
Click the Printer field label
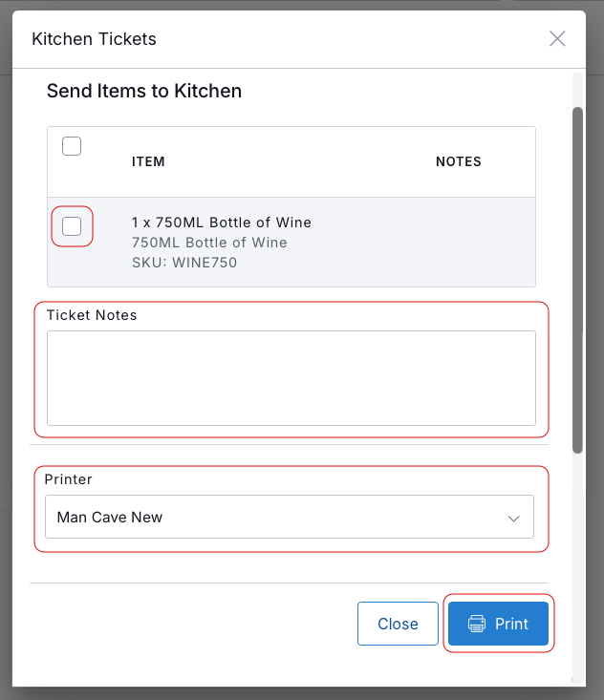(x=69, y=479)
